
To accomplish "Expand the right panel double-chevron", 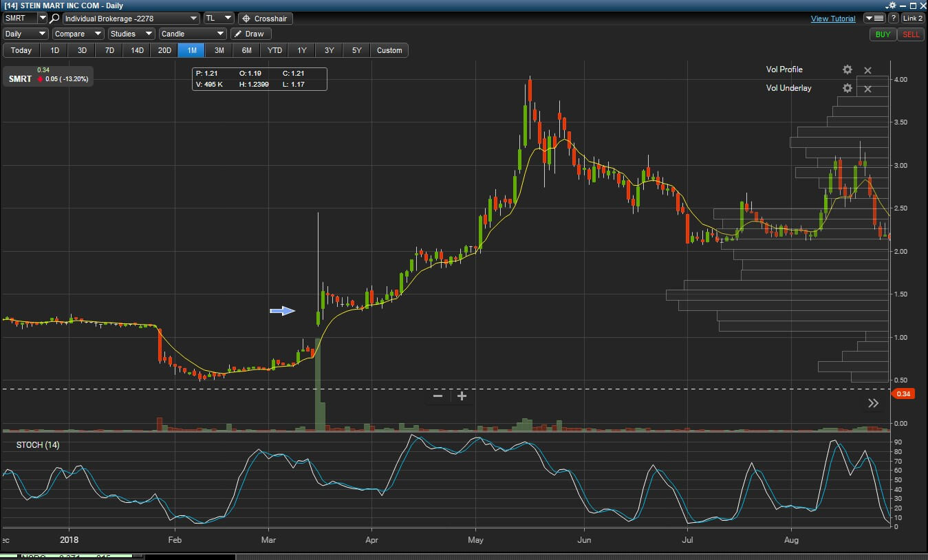I will click(x=874, y=403).
